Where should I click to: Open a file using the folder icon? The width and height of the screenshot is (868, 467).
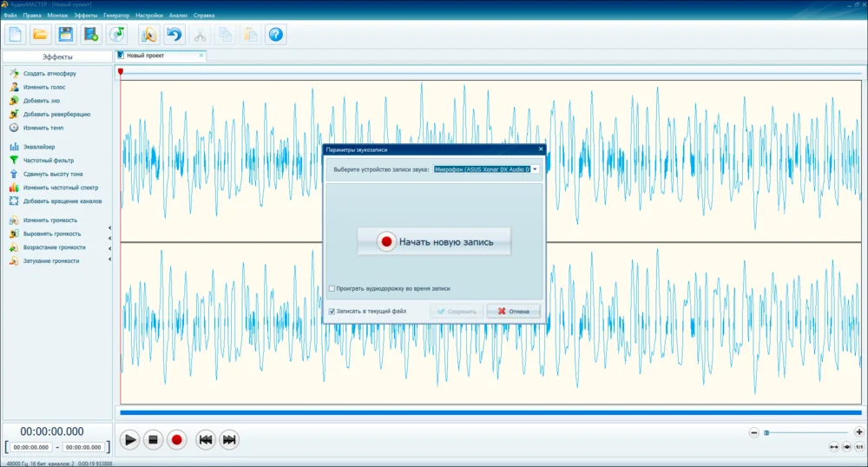tap(40, 35)
